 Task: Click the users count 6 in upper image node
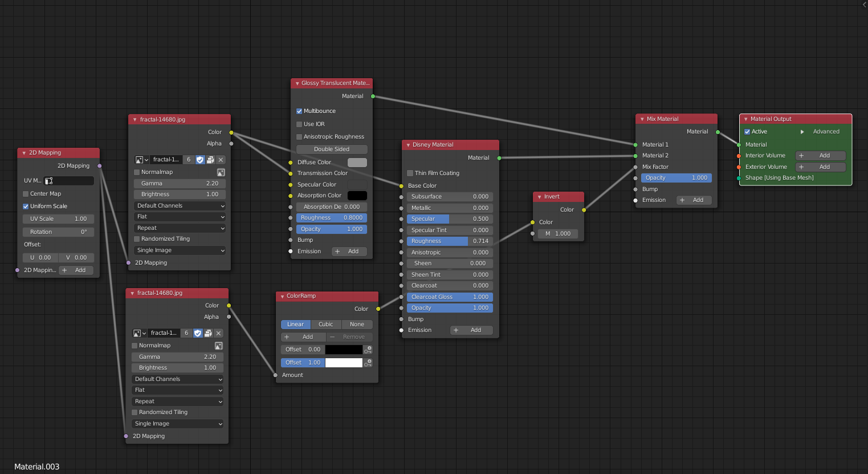coord(189,160)
